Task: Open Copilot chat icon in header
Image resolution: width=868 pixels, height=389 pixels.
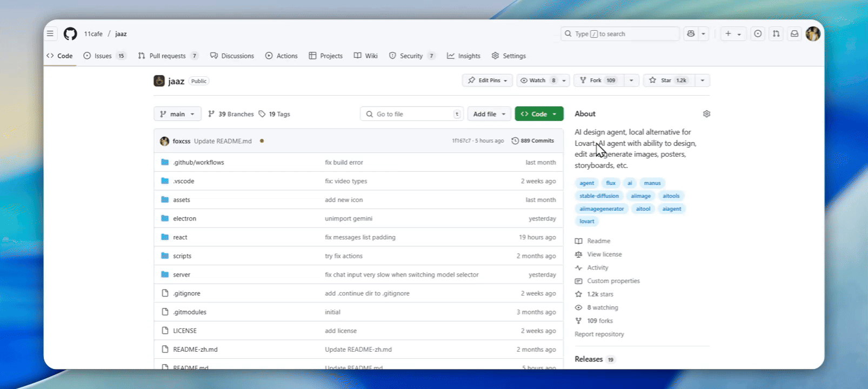Action: click(691, 33)
